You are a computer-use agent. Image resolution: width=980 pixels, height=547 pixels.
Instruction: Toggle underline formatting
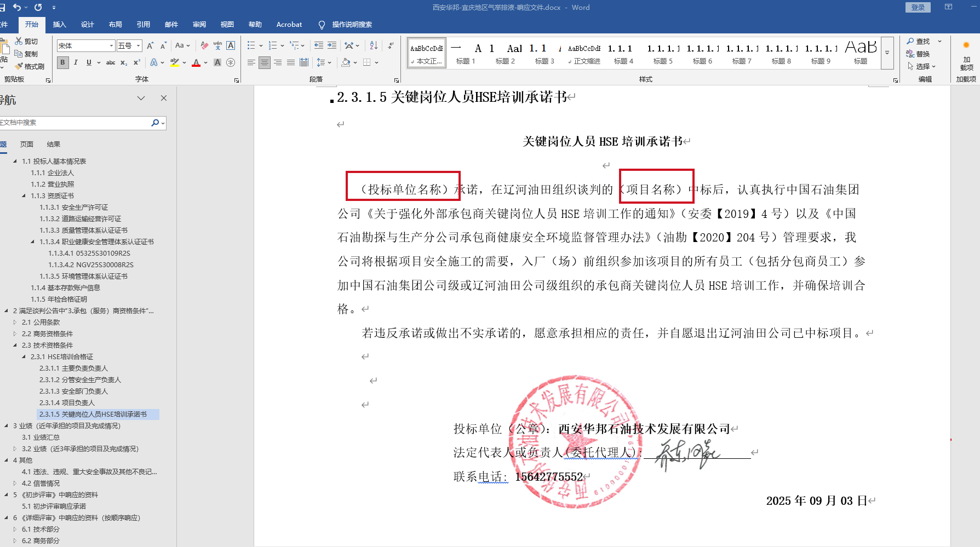pyautogui.click(x=89, y=62)
